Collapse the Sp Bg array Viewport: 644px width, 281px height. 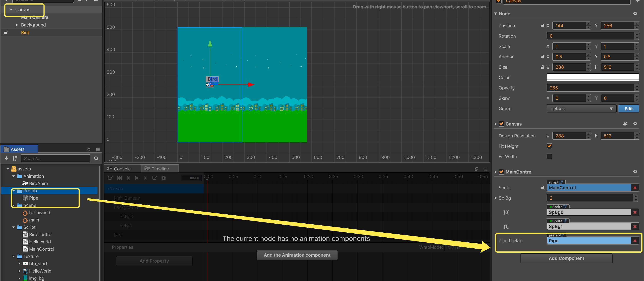tap(496, 198)
